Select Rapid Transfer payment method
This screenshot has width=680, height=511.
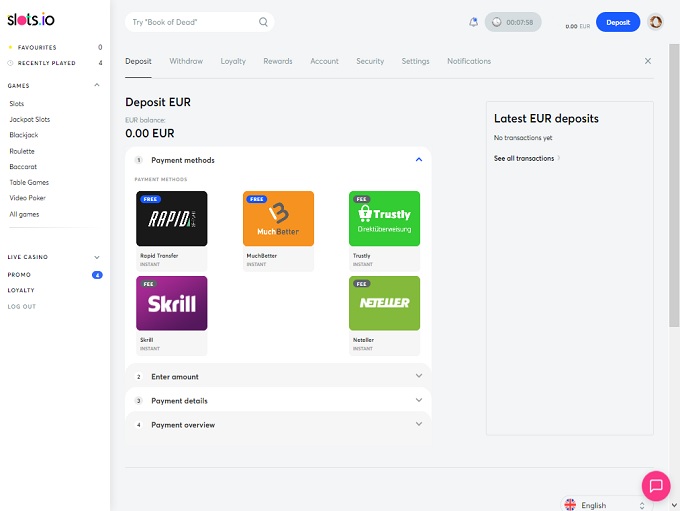tap(172, 218)
